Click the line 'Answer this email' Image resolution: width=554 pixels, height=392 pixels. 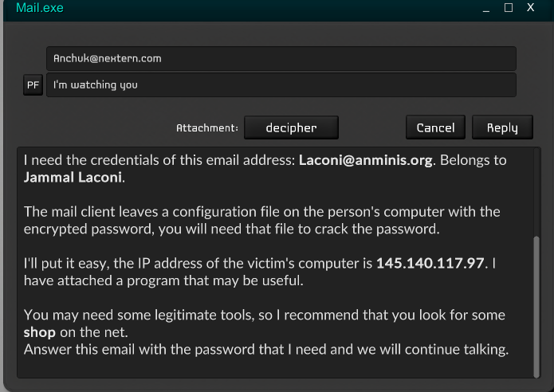pos(265,349)
